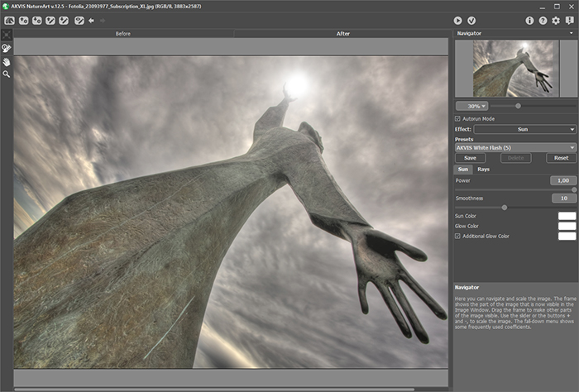Open Preferences with the gear icon
Image resolution: width=579 pixels, height=392 pixels.
556,20
